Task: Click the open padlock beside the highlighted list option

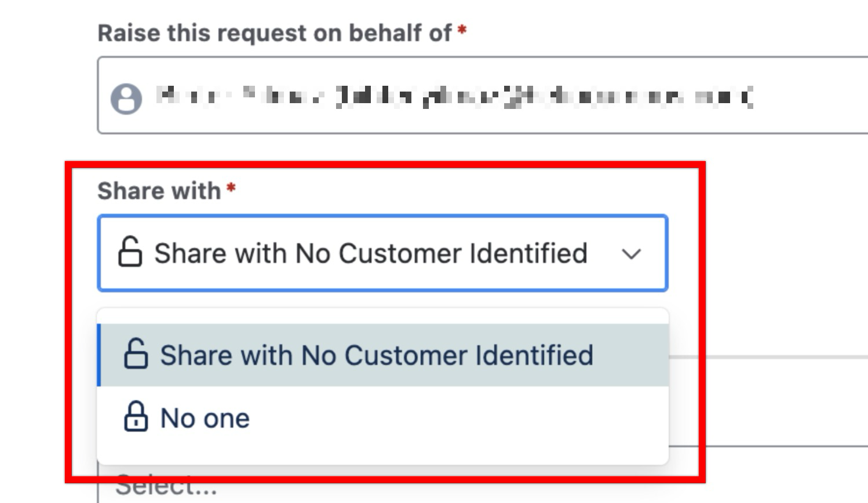Action: (136, 354)
